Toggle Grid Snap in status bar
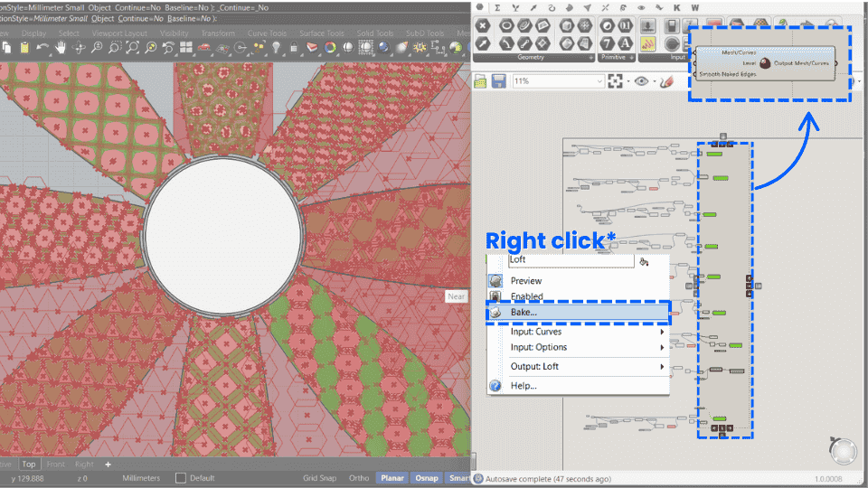 point(319,478)
